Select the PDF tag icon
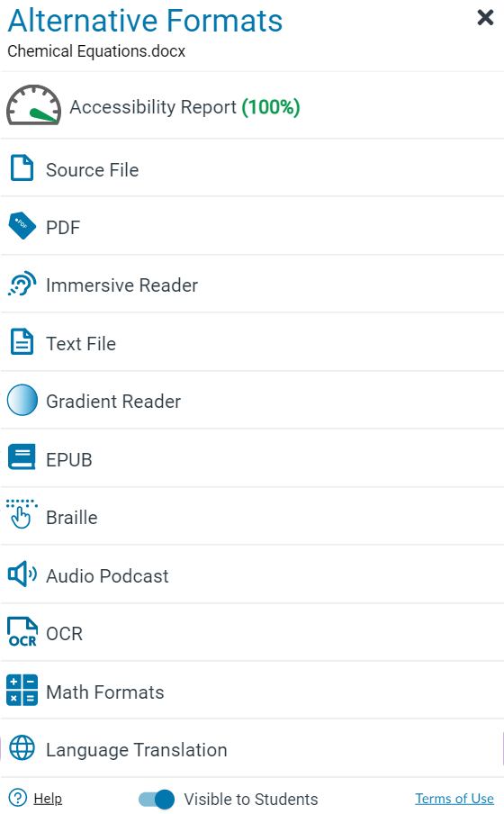Image resolution: width=504 pixels, height=814 pixels. tap(22, 226)
